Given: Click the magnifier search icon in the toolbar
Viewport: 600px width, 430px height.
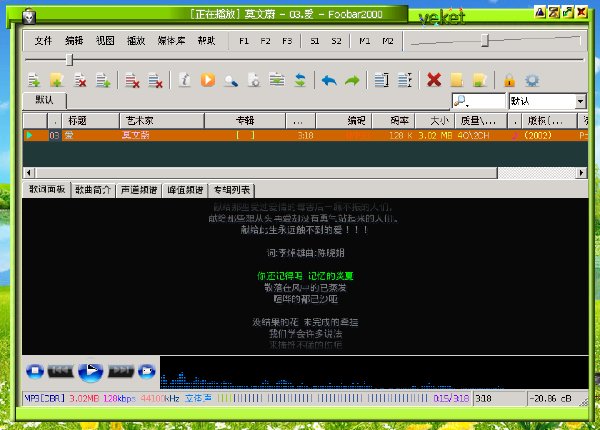Looking at the screenshot, I should point(231,81).
